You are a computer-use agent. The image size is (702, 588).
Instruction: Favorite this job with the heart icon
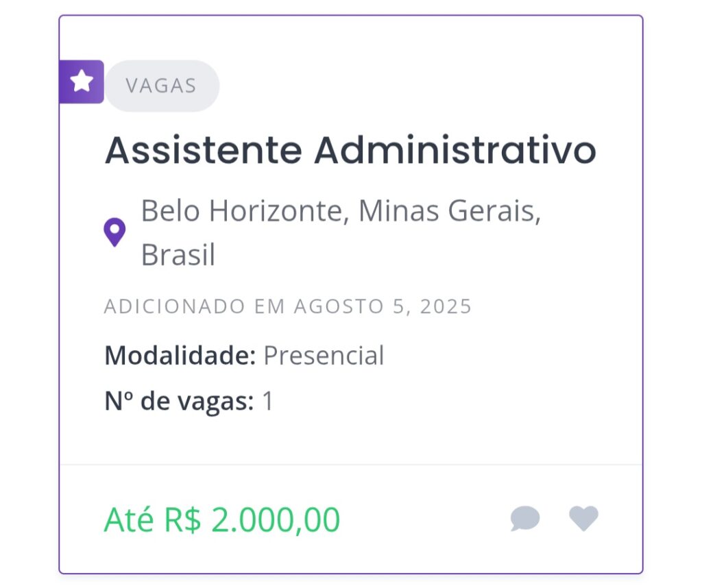(x=583, y=519)
